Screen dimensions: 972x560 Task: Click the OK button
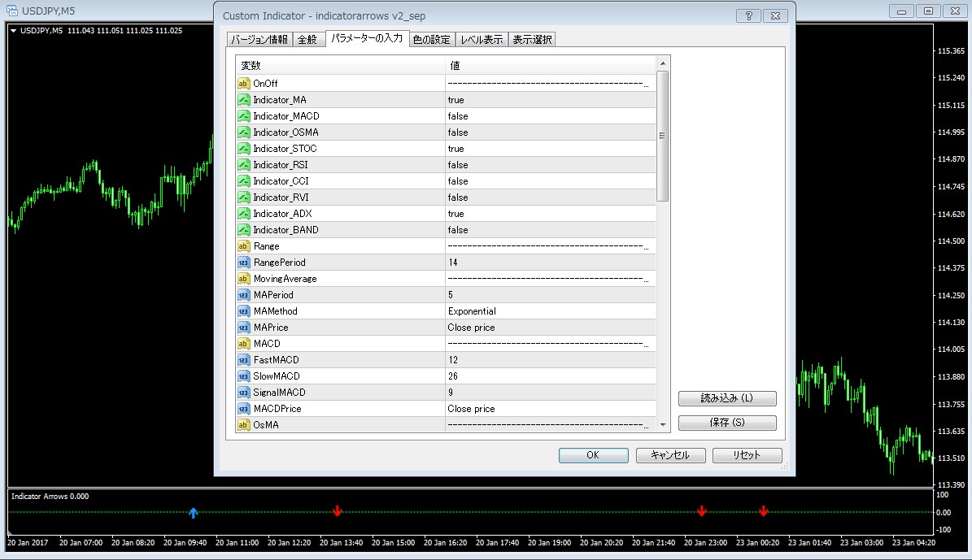click(x=593, y=455)
